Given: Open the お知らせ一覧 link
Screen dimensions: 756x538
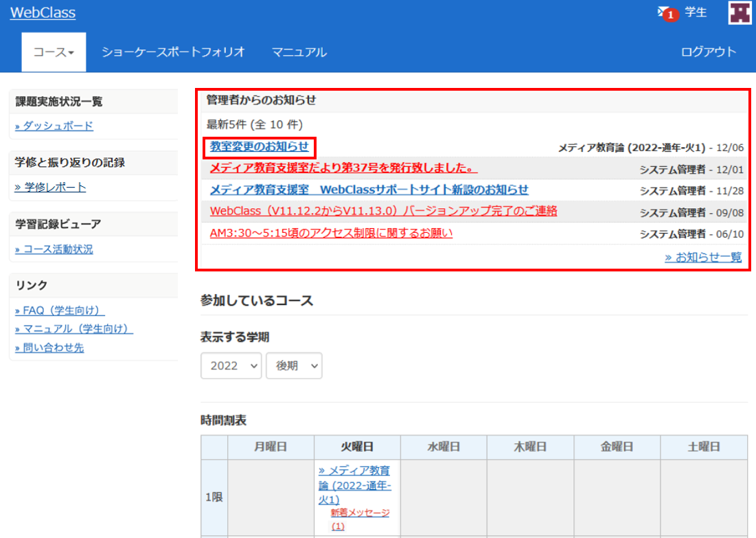Looking at the screenshot, I should coord(703,257).
